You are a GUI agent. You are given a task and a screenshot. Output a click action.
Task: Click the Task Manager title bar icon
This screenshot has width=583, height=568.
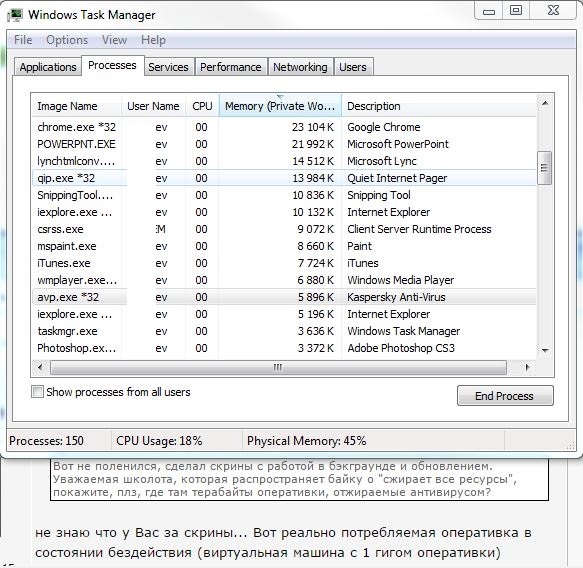[15, 15]
